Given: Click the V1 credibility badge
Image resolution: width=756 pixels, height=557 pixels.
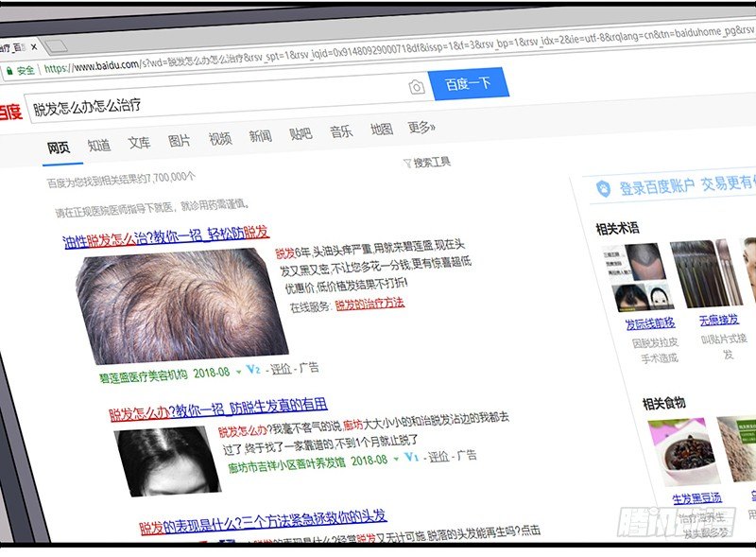Looking at the screenshot, I should point(411,456).
